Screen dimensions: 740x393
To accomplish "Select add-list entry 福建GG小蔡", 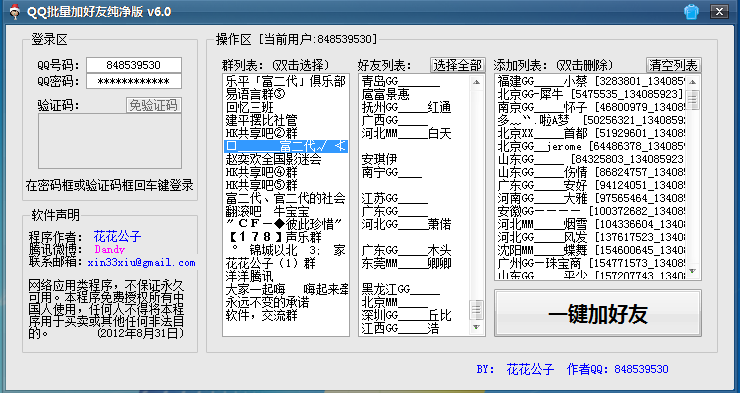I will tap(591, 81).
